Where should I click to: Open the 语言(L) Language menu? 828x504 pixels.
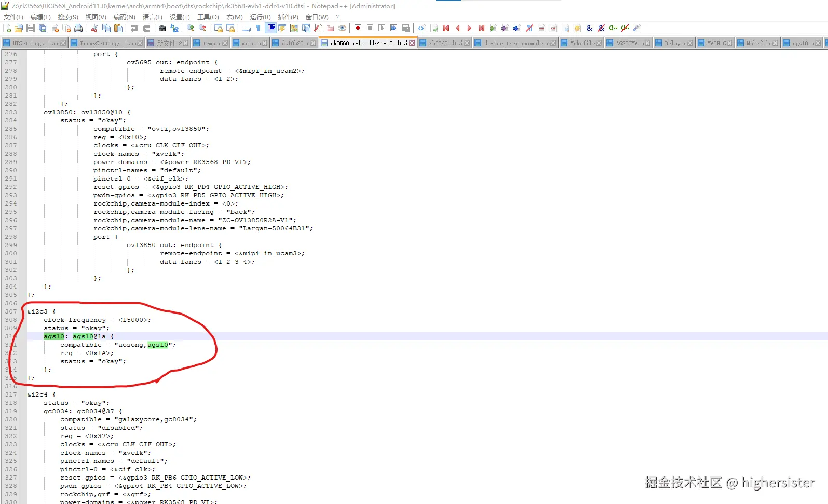[152, 17]
